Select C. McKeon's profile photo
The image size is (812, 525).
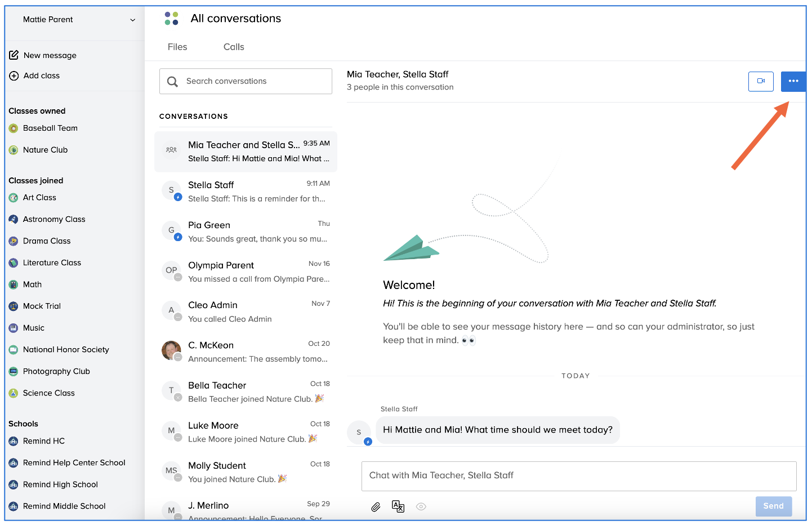[171, 350]
